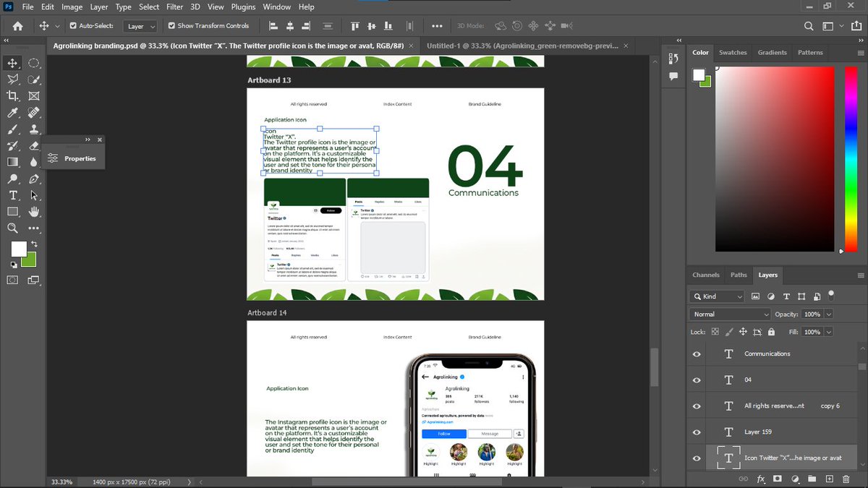Click the options bar more ellipsis button
This screenshot has width=868, height=488.
437,26
